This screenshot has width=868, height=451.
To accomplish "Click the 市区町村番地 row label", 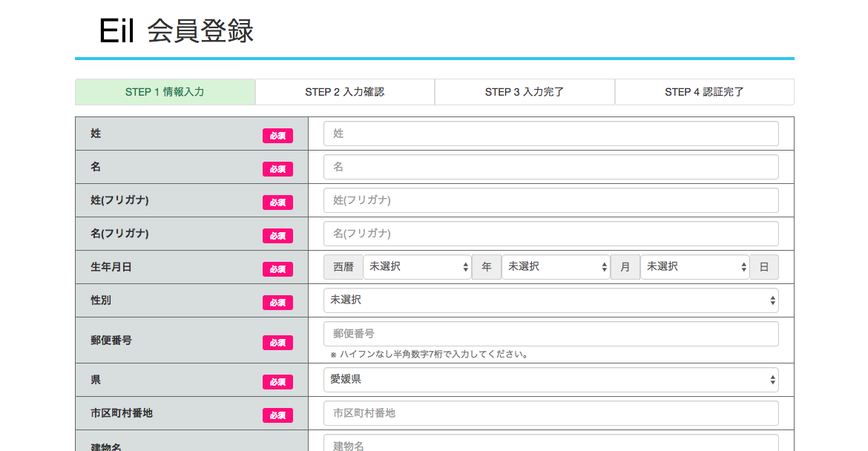I will [x=122, y=413].
